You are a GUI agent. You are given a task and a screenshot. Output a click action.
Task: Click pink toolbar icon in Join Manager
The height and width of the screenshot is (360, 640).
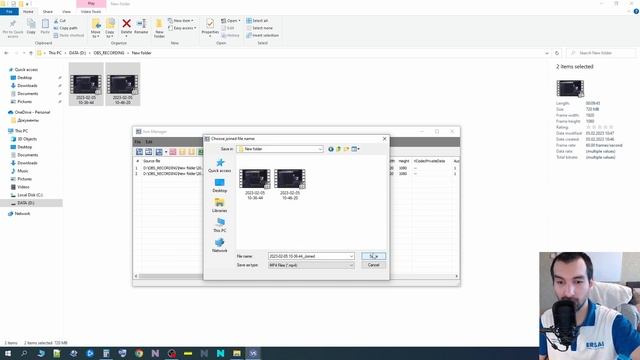coord(173,152)
